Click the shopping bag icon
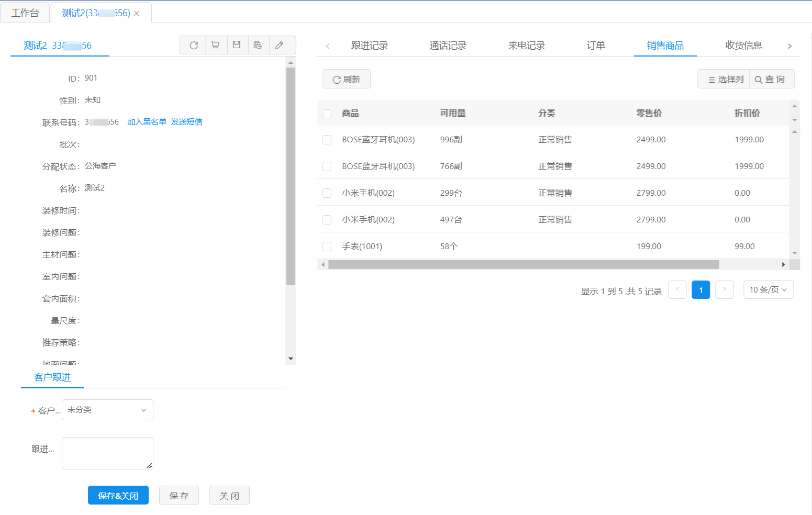 237,46
